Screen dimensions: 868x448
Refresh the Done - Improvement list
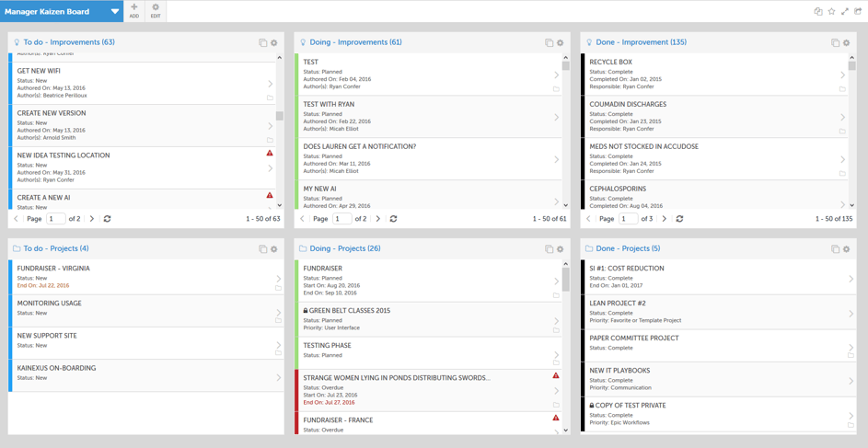680,218
